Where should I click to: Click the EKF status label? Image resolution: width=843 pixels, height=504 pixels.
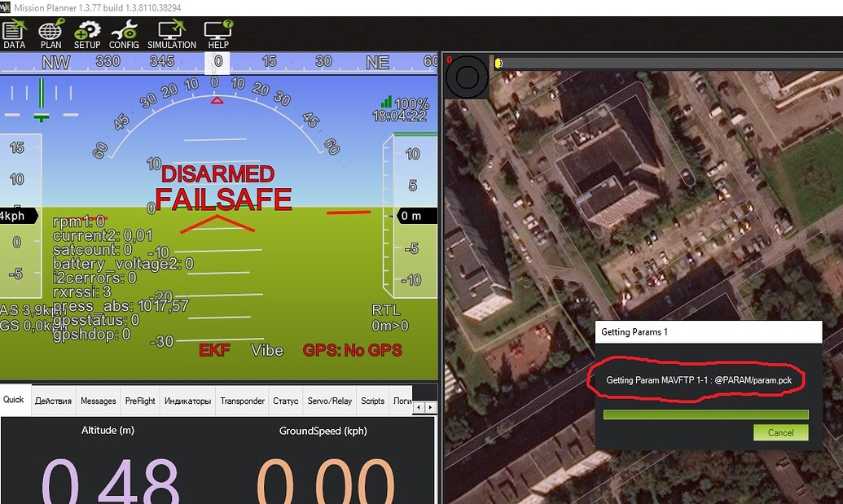pyautogui.click(x=214, y=350)
